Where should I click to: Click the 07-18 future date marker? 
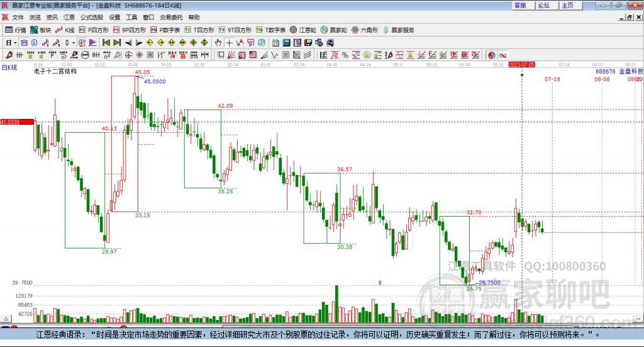coord(552,79)
